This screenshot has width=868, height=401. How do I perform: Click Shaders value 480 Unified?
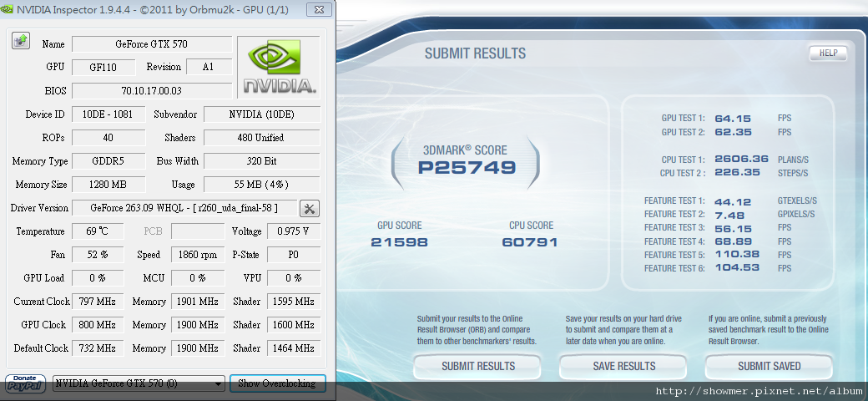click(x=262, y=138)
